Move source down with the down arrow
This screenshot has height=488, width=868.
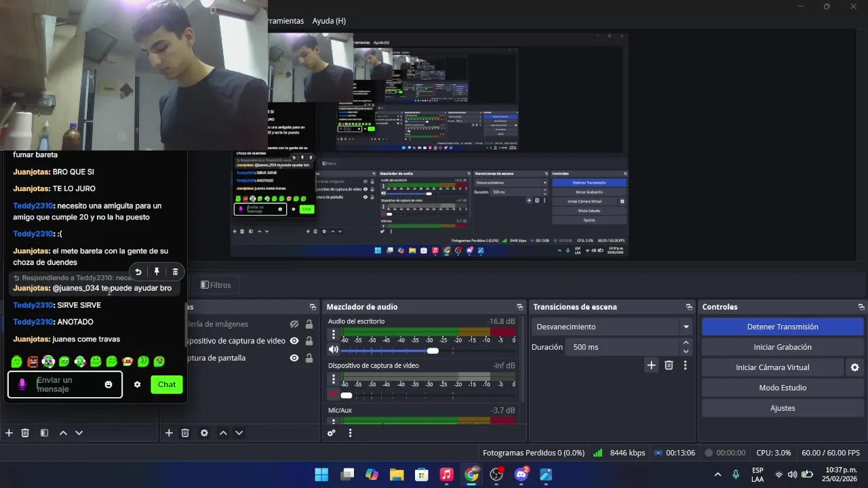[x=239, y=432]
